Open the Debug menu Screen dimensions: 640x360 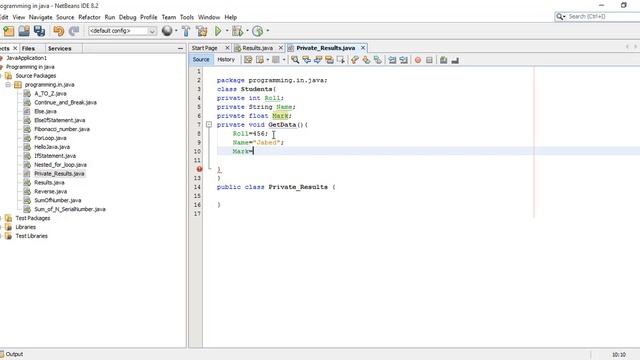click(x=127, y=17)
